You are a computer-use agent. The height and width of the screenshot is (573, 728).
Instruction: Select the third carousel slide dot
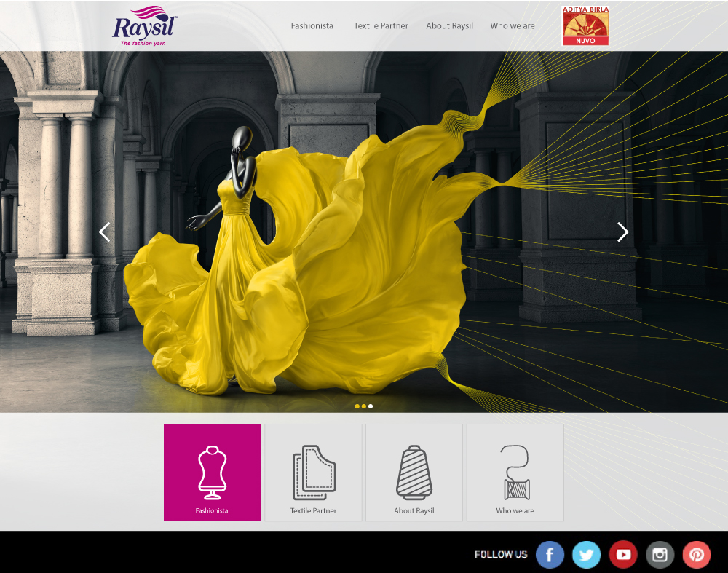coord(371,406)
